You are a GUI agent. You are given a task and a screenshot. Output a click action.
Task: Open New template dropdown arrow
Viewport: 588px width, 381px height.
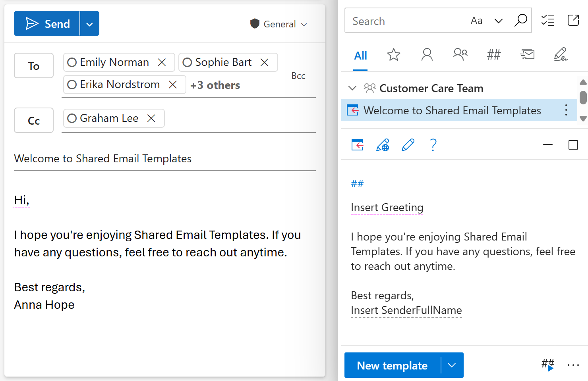452,365
